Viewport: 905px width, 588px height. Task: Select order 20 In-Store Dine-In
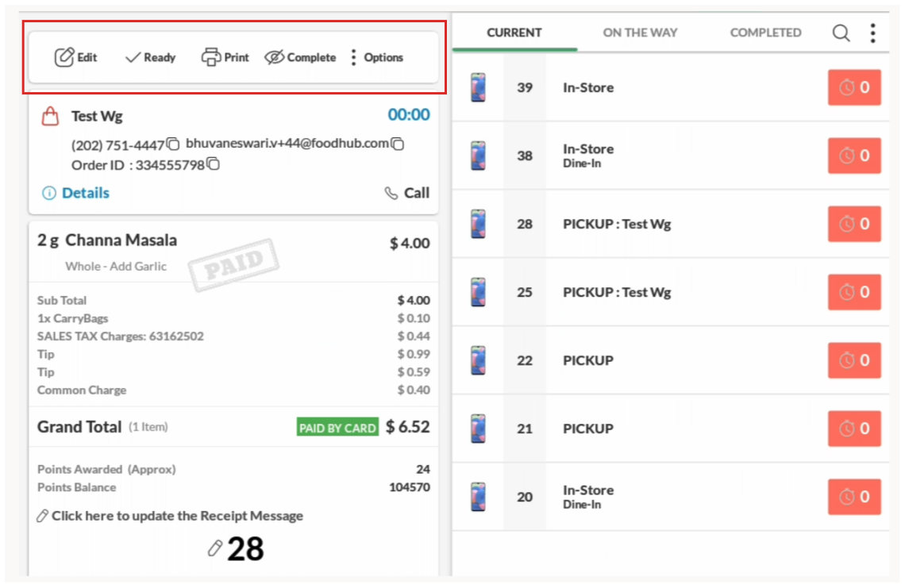coord(670,497)
